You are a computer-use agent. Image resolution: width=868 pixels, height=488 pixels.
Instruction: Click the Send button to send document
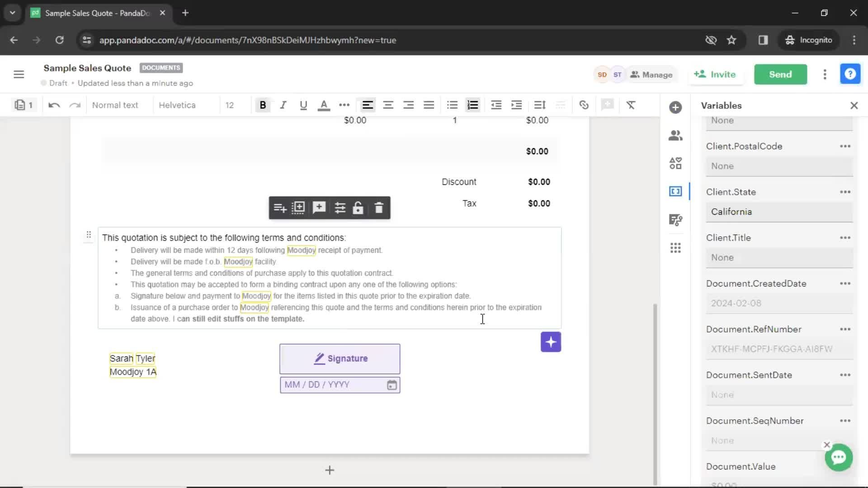tap(781, 75)
